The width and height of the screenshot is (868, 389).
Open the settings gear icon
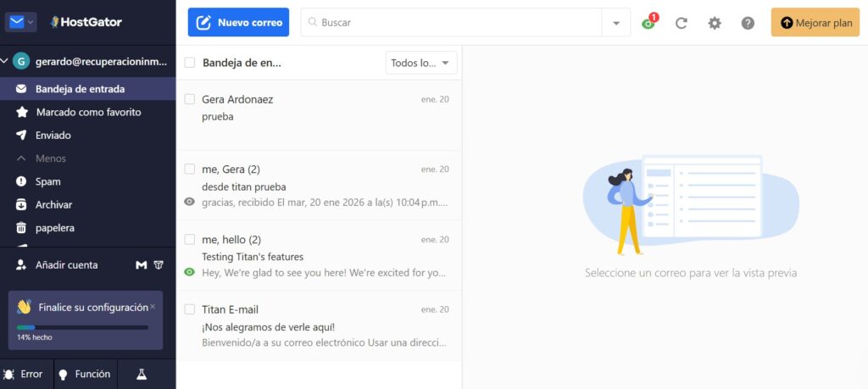pos(715,23)
